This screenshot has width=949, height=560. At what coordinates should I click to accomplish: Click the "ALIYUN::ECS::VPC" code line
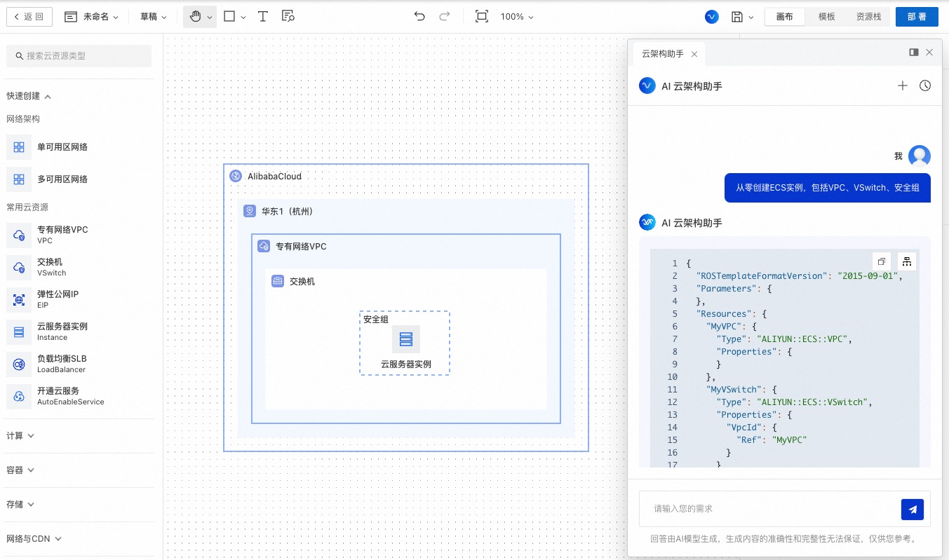tap(784, 339)
